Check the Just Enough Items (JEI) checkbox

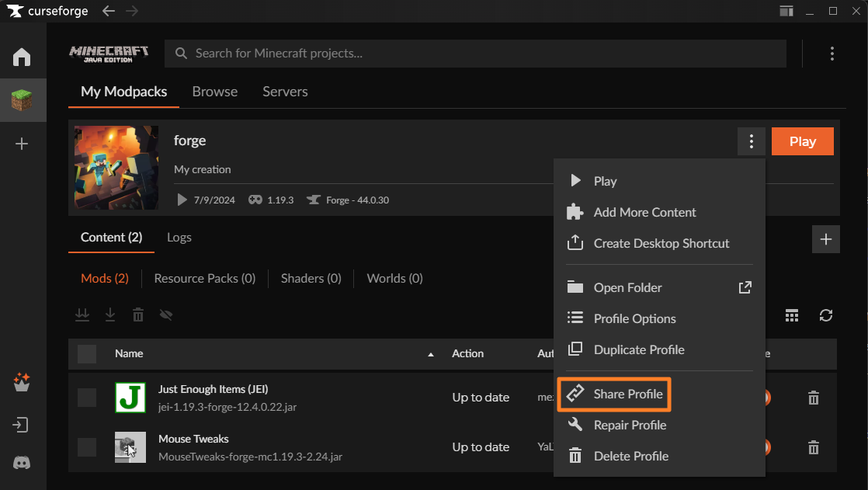point(87,398)
